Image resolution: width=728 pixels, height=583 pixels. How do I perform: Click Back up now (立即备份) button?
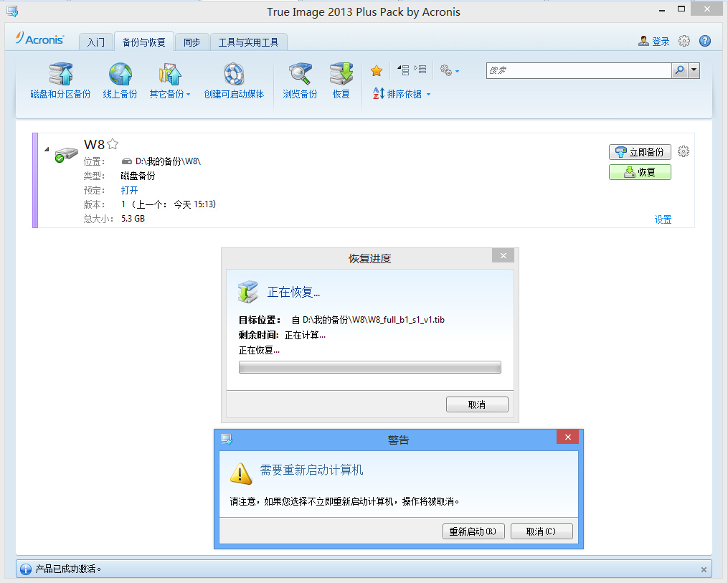tap(640, 152)
